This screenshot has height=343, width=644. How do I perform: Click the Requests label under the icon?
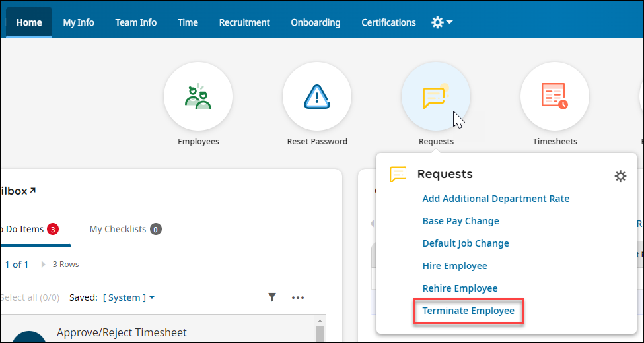[x=436, y=142]
